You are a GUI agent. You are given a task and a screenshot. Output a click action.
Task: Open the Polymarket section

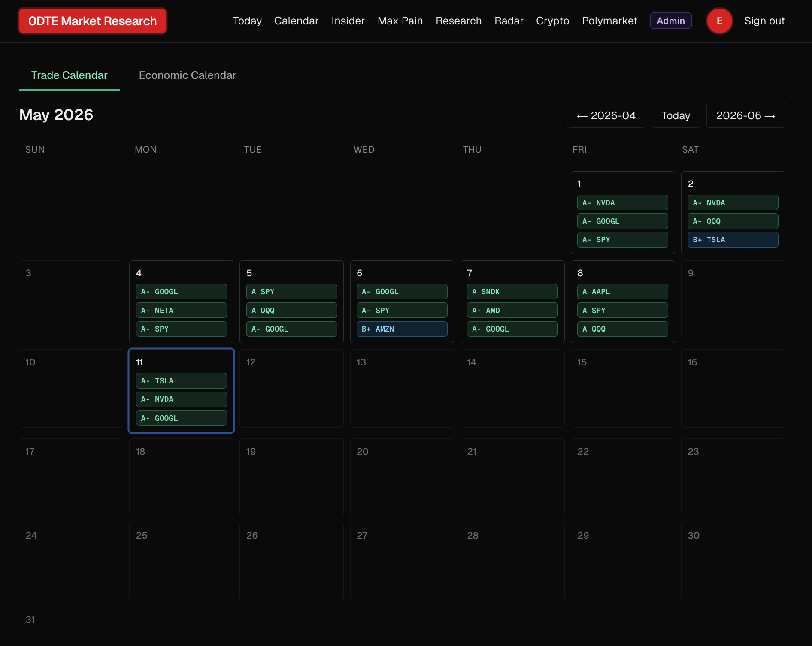(610, 21)
